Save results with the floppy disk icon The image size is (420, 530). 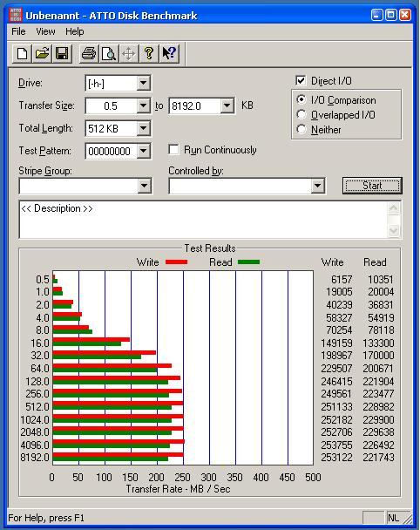(x=62, y=53)
